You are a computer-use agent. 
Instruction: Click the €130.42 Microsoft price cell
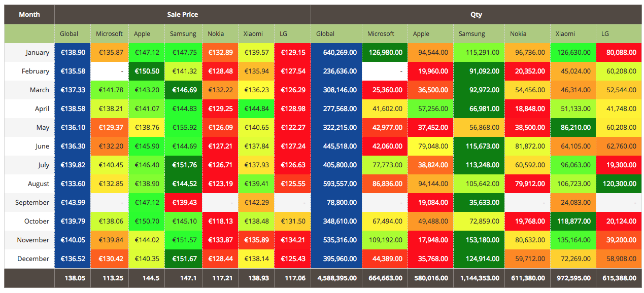[110, 259]
